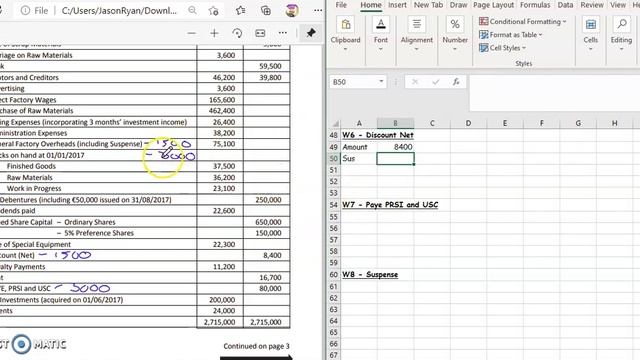This screenshot has width=640, height=360.
Task: Click the File info icon in address bar
Action: click(25, 11)
